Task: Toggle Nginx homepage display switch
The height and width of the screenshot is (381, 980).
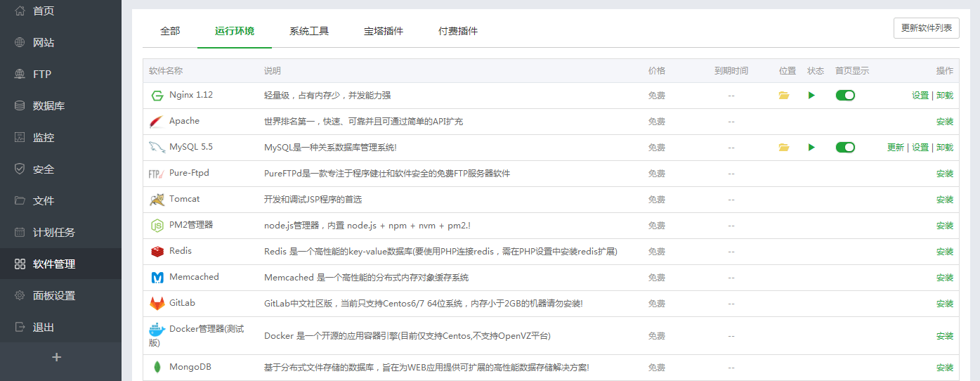Action: tap(845, 96)
